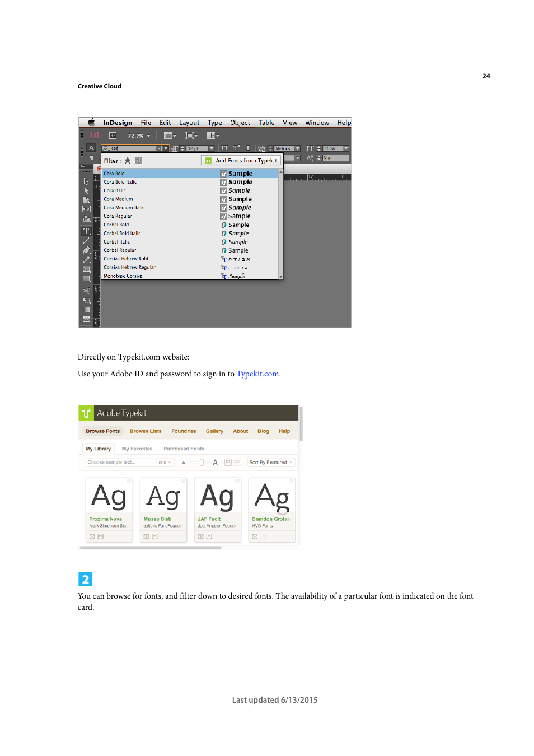Click the Adobe Typekit logo

tap(86, 413)
